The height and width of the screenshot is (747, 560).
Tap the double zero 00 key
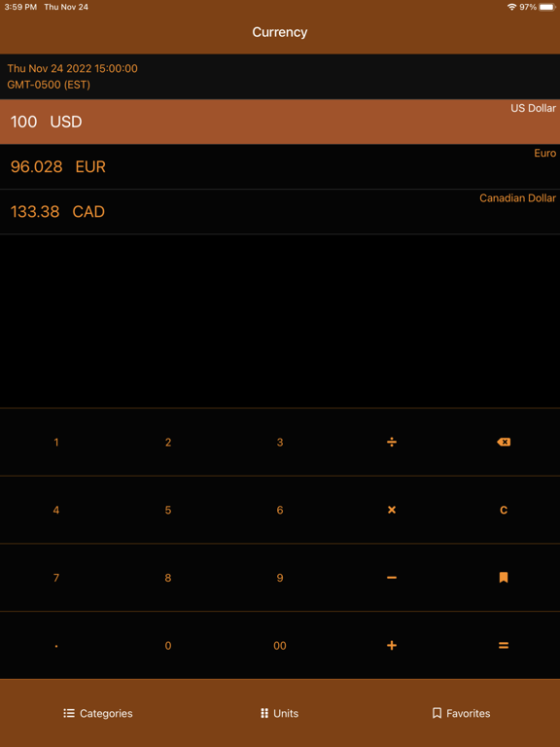coord(280,646)
